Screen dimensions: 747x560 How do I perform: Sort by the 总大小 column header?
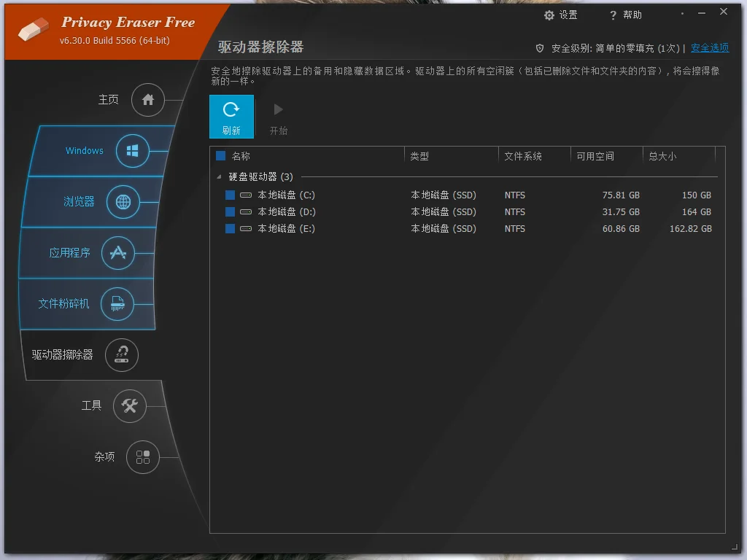pyautogui.click(x=662, y=156)
